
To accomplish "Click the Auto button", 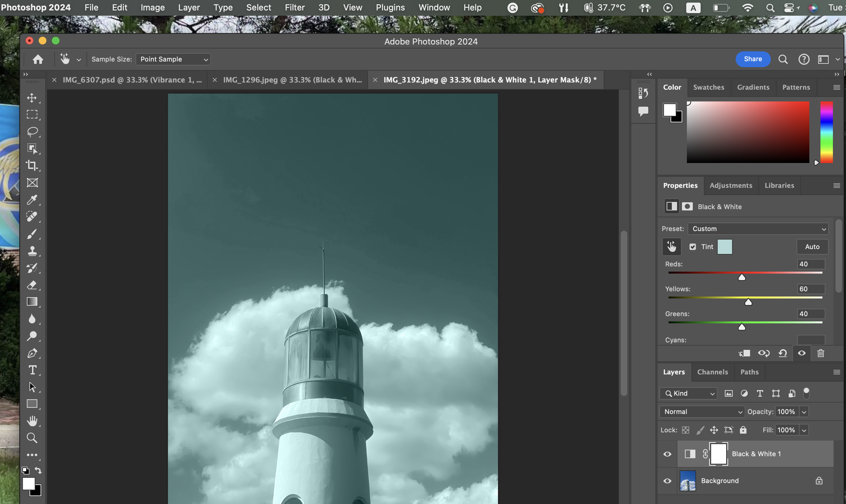I will (812, 247).
